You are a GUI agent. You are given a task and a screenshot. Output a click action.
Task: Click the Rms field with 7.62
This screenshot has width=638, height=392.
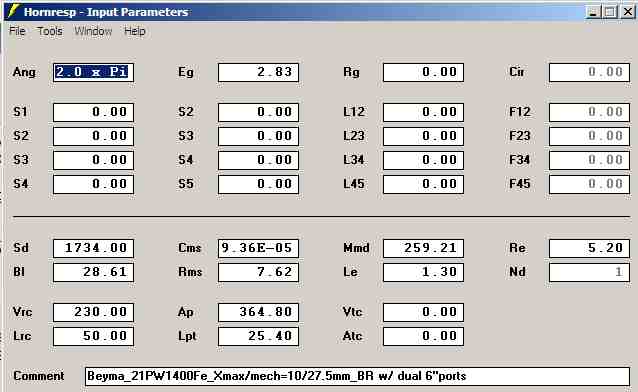tap(258, 272)
